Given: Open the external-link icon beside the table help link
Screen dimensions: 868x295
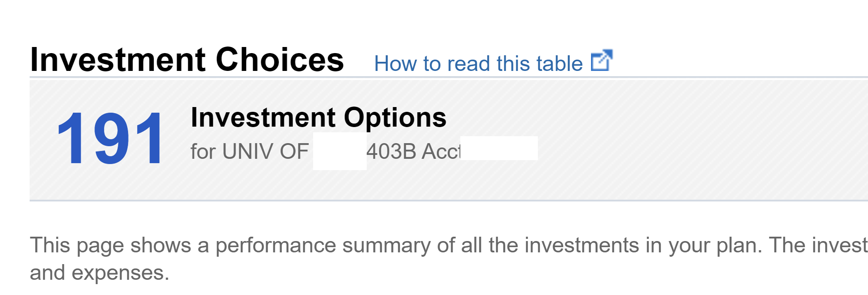Looking at the screenshot, I should pos(601,60).
